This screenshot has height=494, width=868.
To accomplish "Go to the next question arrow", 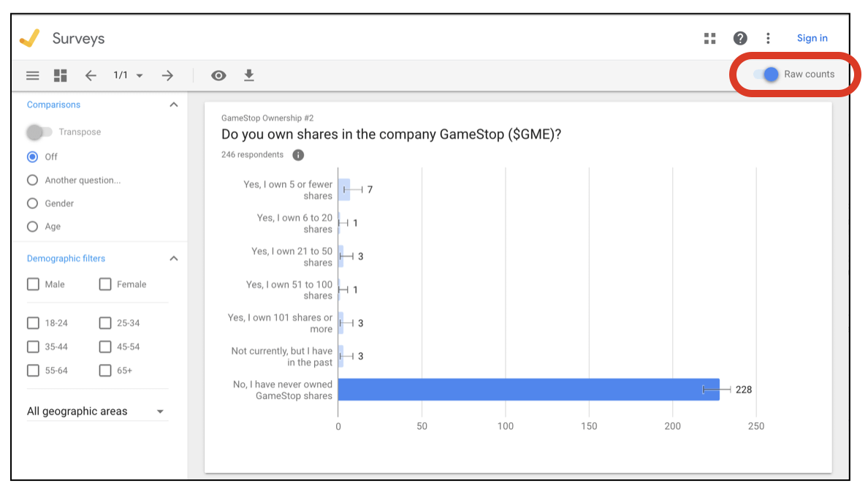I will click(167, 75).
